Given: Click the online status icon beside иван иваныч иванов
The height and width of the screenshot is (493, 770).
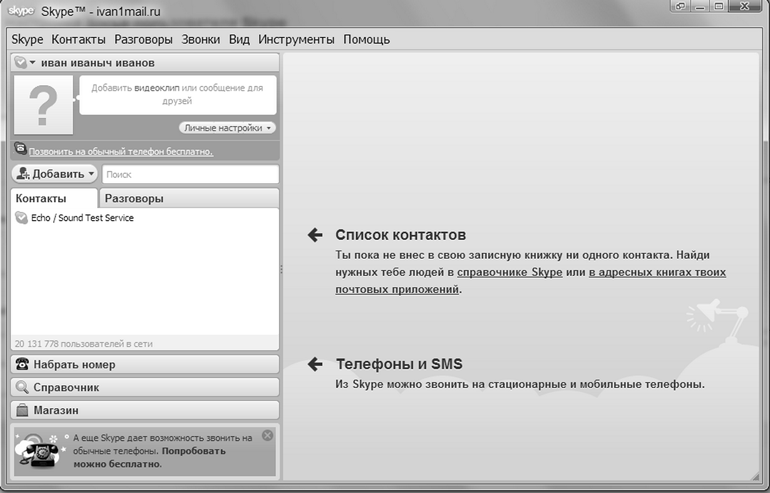Looking at the screenshot, I should point(20,62).
